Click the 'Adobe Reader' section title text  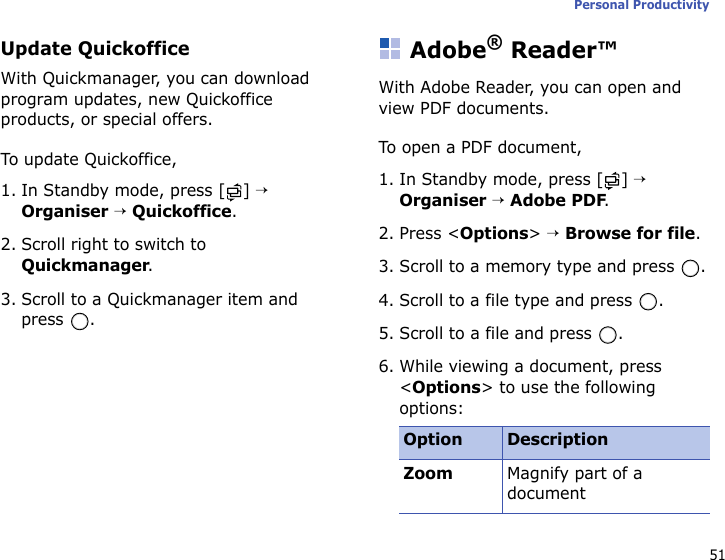coord(513,49)
